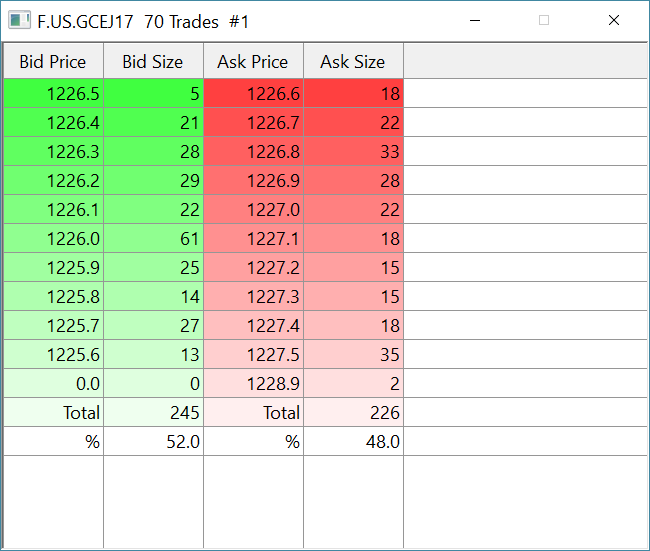Image resolution: width=650 pixels, height=551 pixels.
Task: Click the Total label under Ask Price
Action: [x=253, y=413]
